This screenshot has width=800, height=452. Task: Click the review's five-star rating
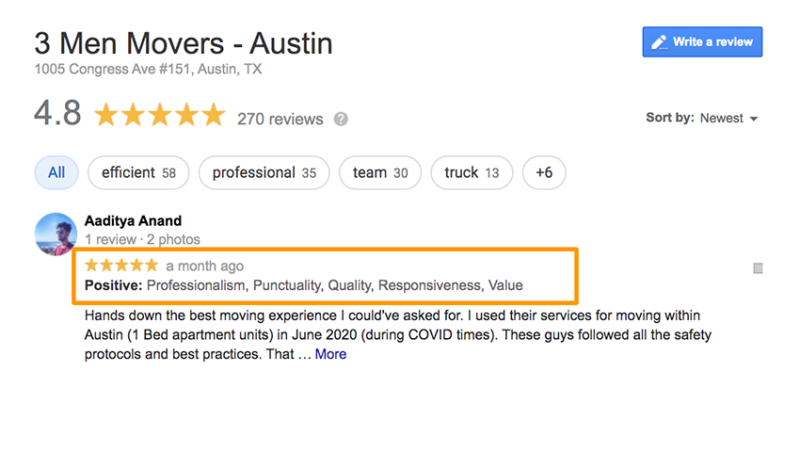(x=121, y=265)
